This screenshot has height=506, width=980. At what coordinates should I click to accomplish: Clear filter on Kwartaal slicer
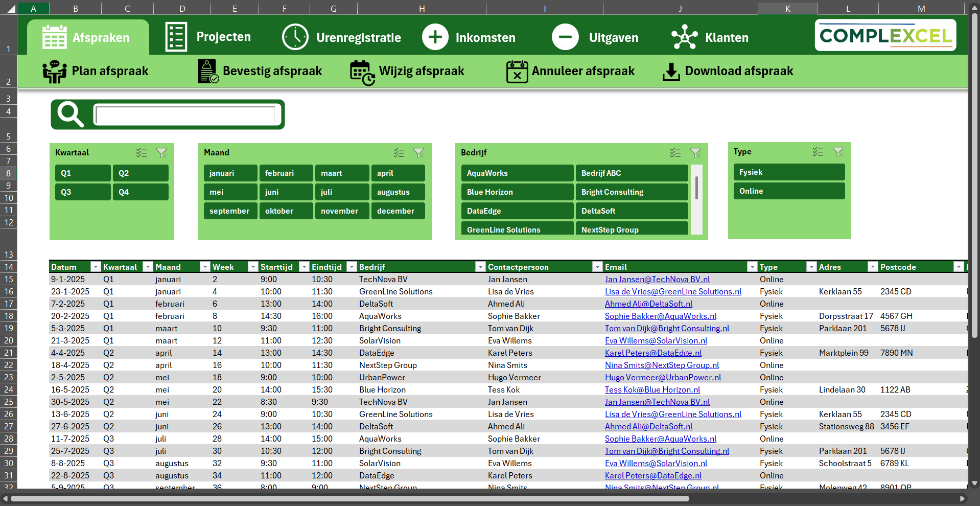click(161, 152)
